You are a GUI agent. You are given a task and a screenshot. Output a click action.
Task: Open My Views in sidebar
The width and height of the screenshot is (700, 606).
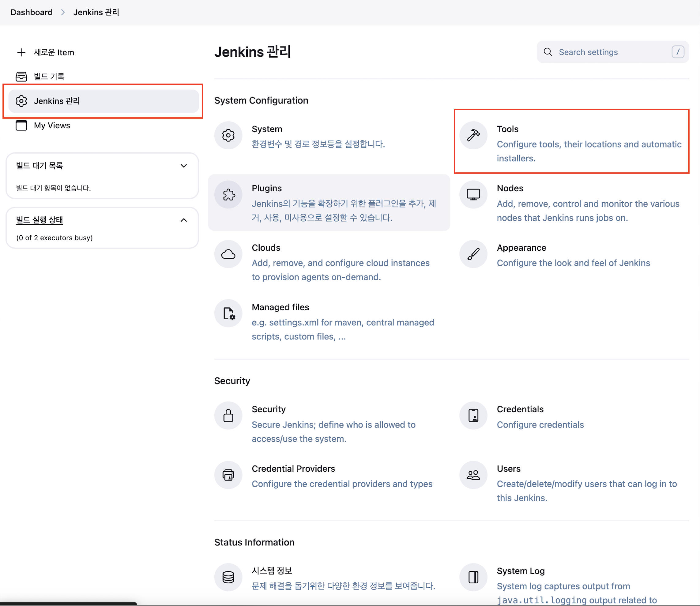pos(52,125)
